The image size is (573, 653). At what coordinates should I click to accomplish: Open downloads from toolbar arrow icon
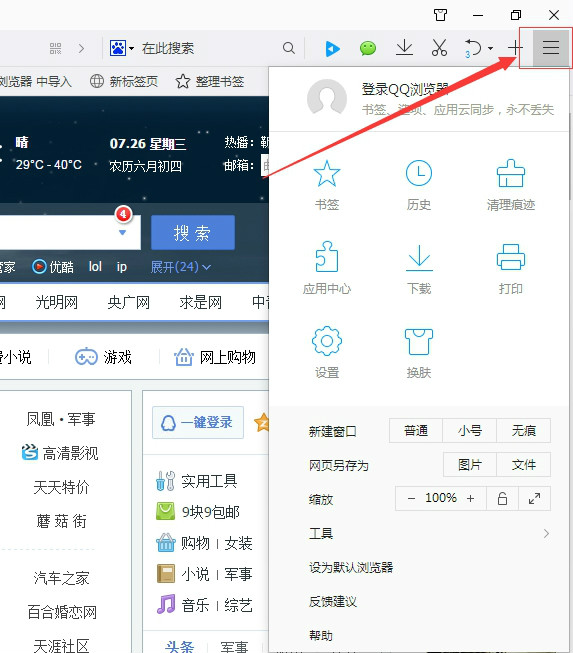[404, 47]
